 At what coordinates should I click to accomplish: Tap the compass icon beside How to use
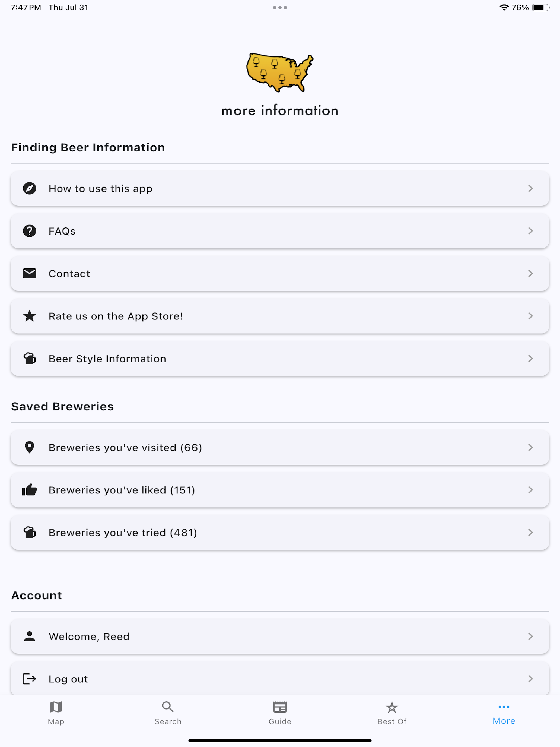(x=30, y=188)
